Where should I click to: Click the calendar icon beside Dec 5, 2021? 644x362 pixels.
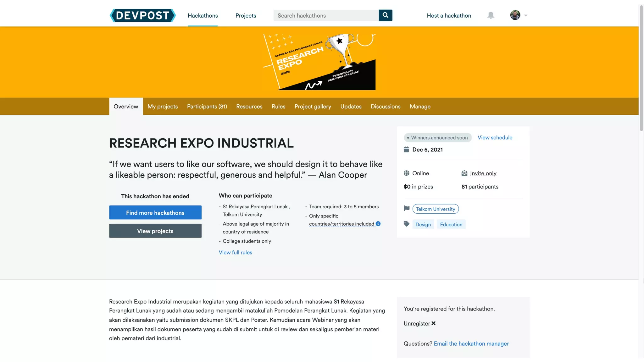(406, 150)
